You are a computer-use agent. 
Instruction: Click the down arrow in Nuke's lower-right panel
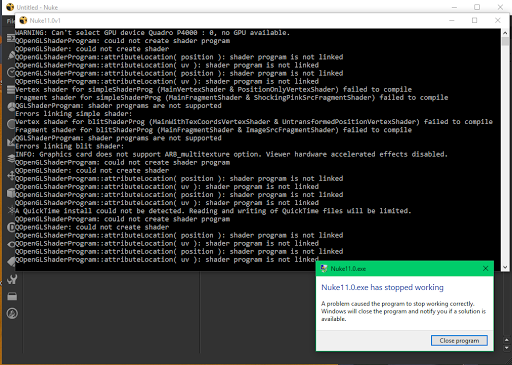pyautogui.click(x=507, y=348)
